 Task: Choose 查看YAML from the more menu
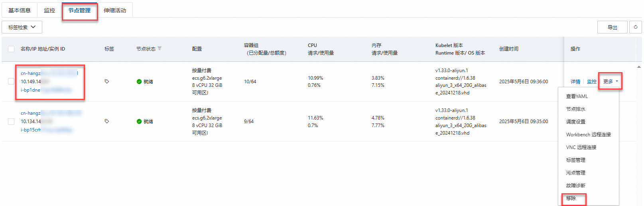577,96
